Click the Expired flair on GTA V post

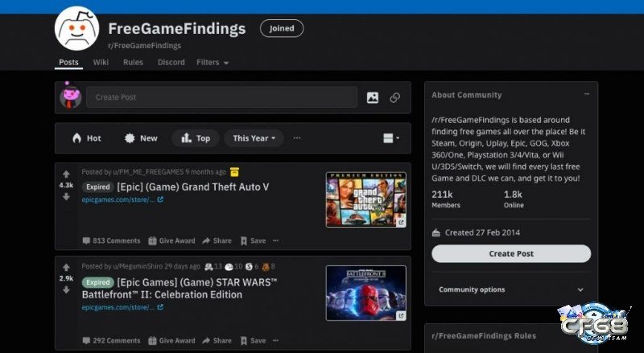97,187
